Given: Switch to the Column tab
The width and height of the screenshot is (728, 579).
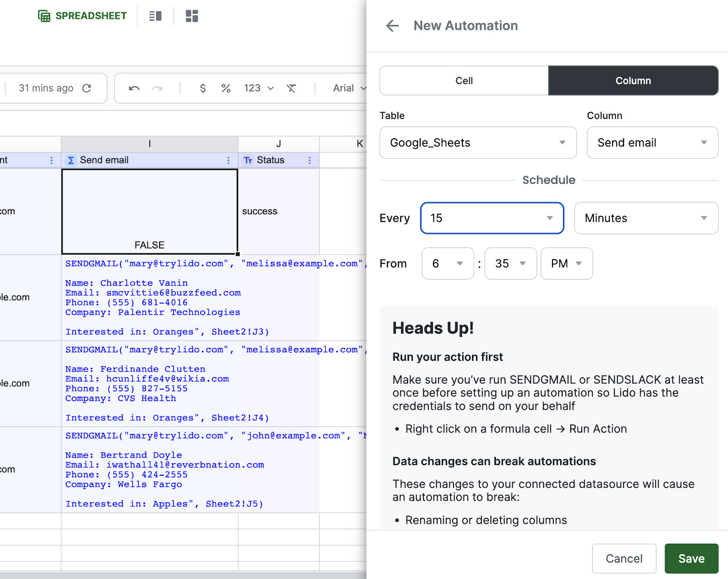Looking at the screenshot, I should (633, 80).
